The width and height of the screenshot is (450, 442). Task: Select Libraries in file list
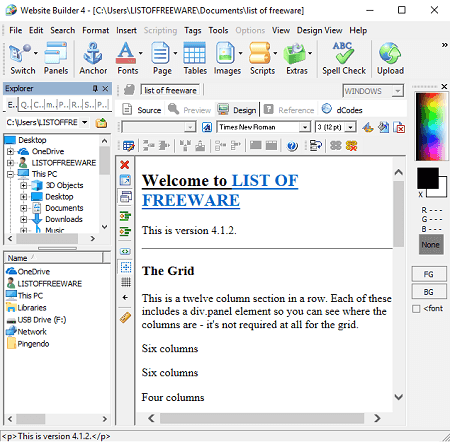pos(26,308)
